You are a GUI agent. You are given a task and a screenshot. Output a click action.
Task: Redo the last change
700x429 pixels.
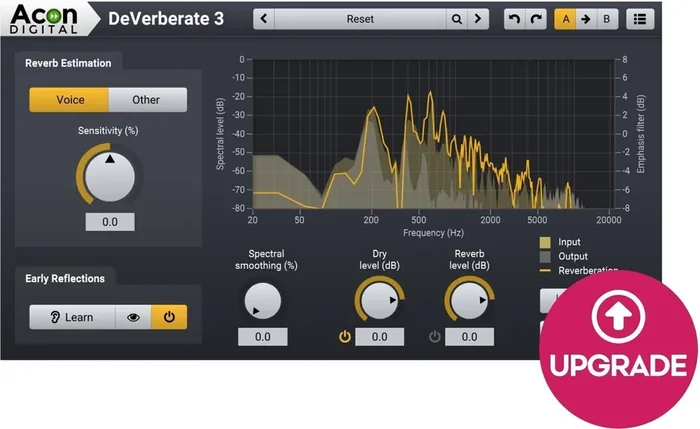536,19
